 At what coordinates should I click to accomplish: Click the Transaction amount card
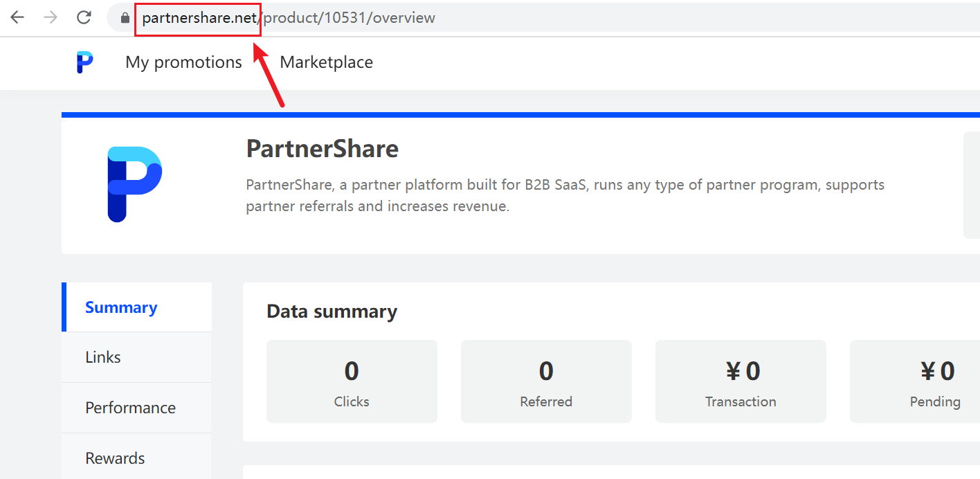(741, 381)
